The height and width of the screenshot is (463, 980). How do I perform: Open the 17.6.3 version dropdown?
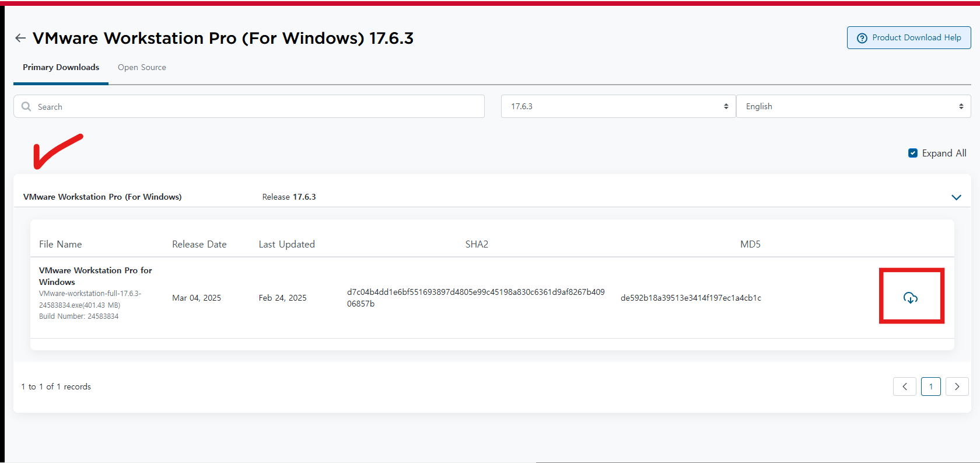[x=618, y=106]
